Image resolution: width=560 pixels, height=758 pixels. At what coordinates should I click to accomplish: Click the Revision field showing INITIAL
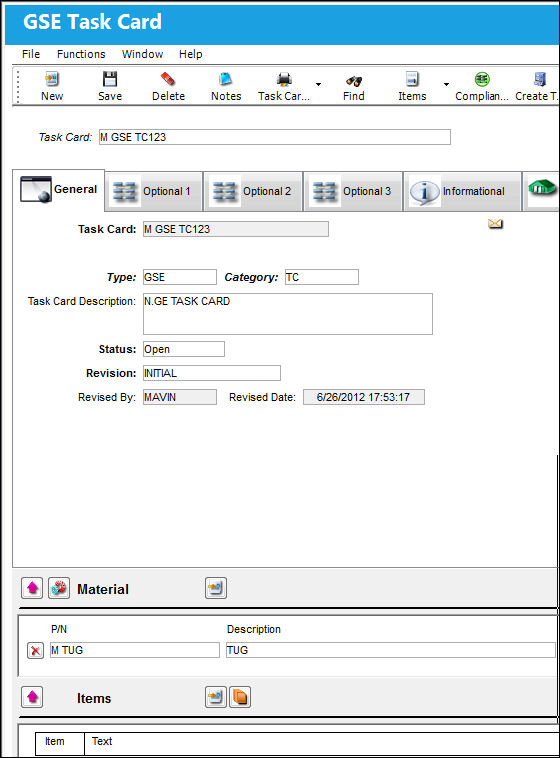[x=212, y=373]
